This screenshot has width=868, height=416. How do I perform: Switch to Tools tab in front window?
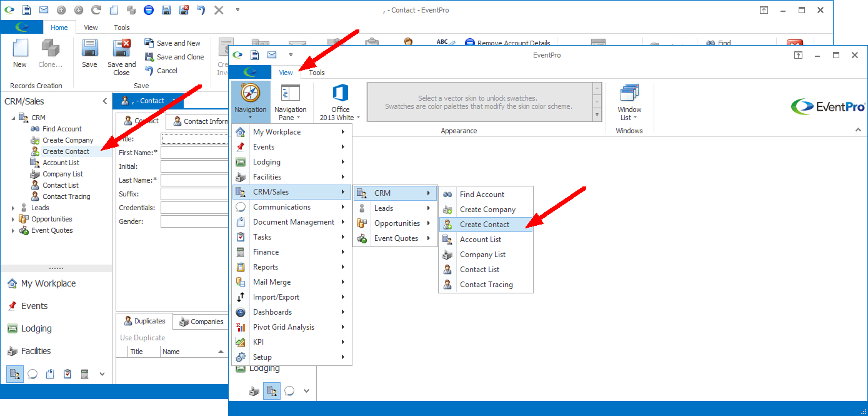(317, 73)
